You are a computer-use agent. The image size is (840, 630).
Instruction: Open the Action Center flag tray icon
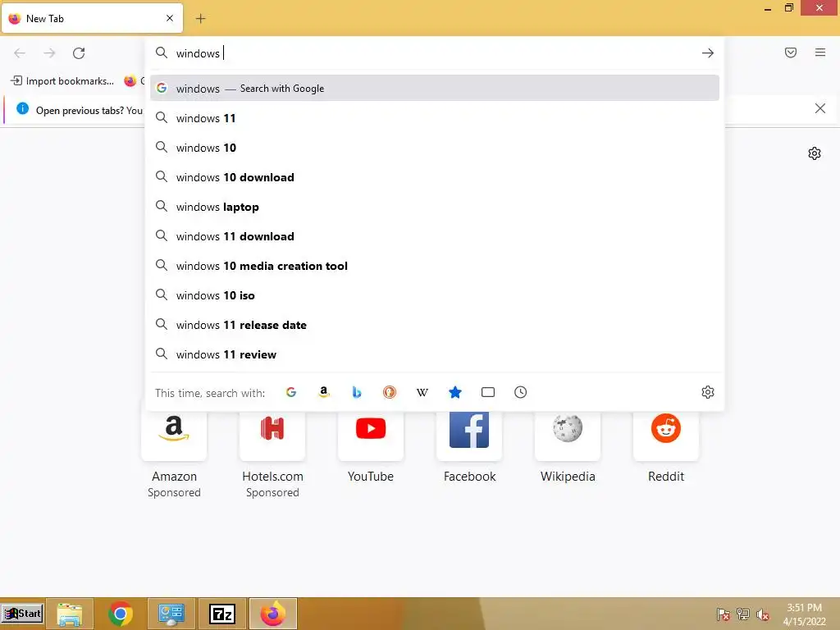point(723,614)
